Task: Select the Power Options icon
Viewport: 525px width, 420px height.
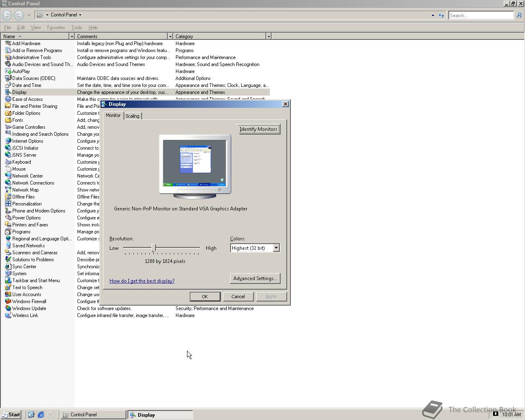Action: coord(8,218)
